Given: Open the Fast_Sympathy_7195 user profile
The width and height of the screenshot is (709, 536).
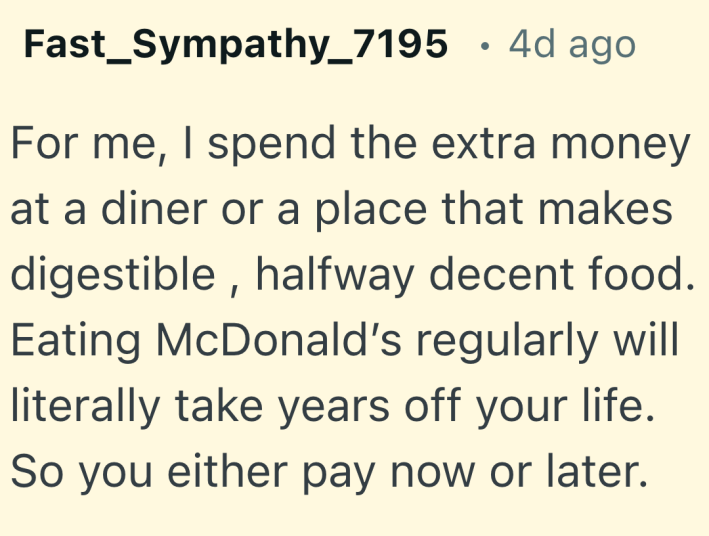Looking at the screenshot, I should click(x=235, y=44).
